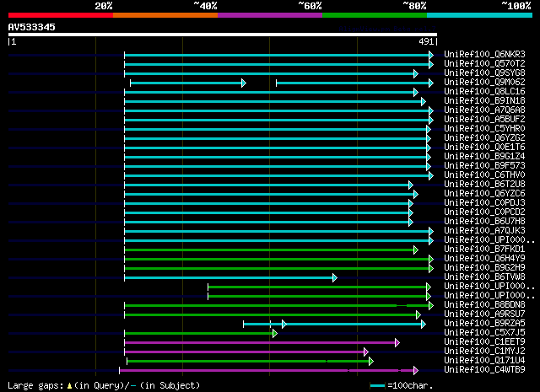
Task: Open the UniRef100_Q570T2 hit
Action: point(484,64)
